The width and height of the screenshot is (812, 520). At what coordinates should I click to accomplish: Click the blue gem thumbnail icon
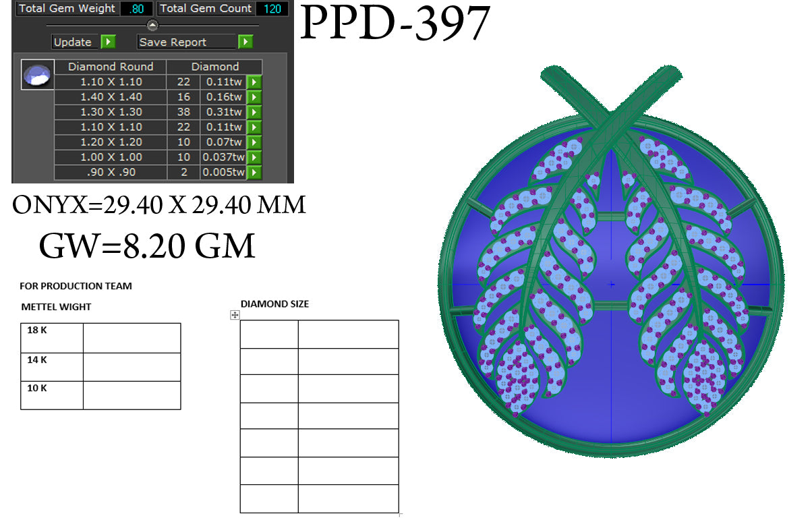37,74
